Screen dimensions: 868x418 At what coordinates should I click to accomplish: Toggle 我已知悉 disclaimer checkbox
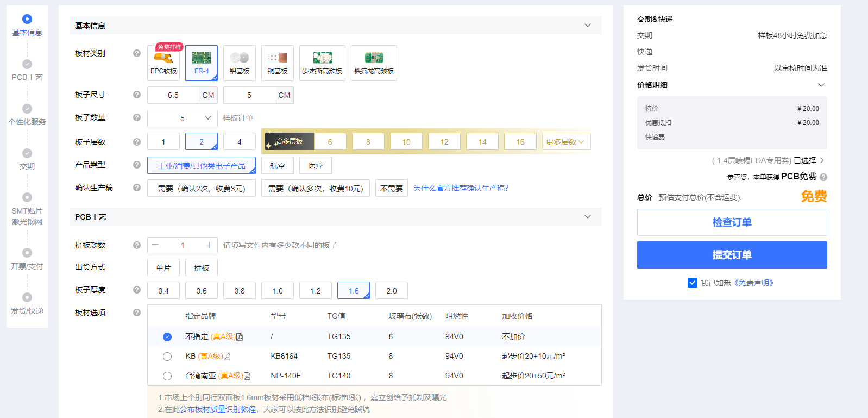click(693, 283)
